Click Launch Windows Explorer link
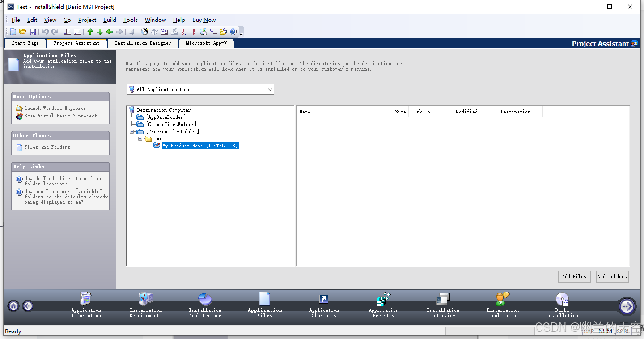The height and width of the screenshot is (339, 644). (x=56, y=108)
